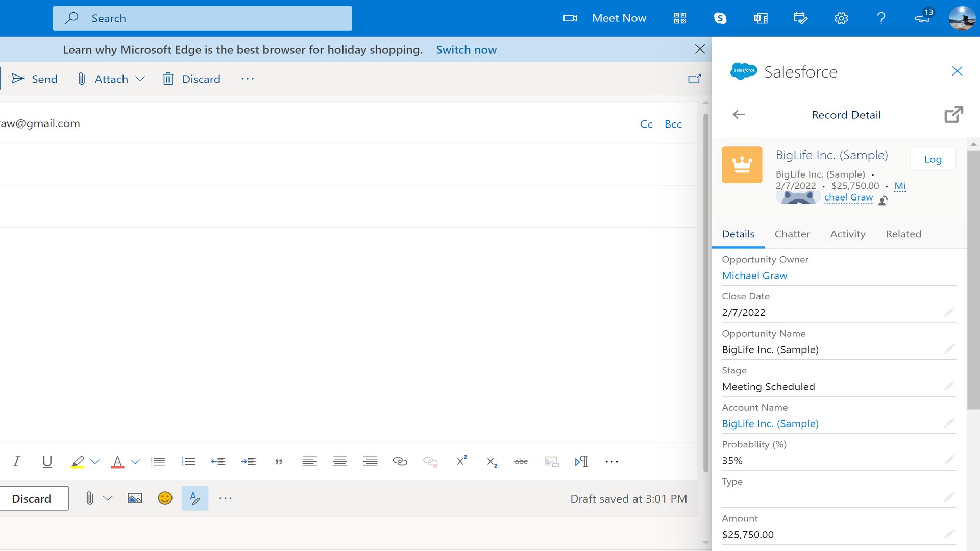Insert a hyperlink using the link icon

[x=400, y=461]
